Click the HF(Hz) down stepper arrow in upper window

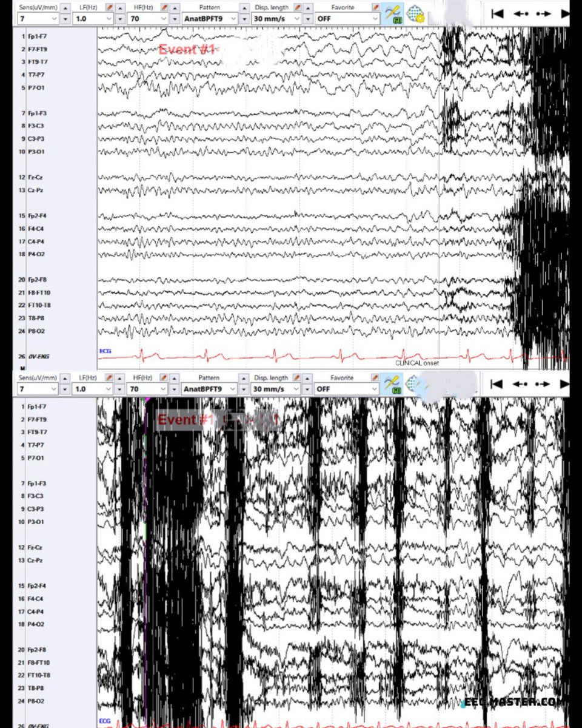(175, 19)
